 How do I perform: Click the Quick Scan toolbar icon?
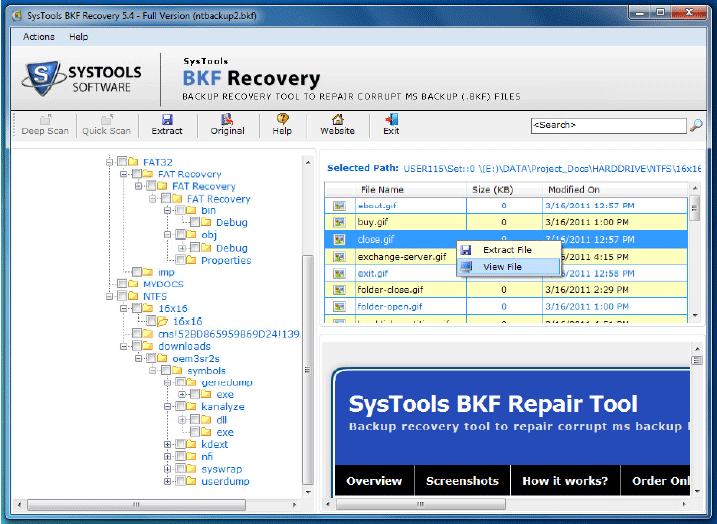107,120
